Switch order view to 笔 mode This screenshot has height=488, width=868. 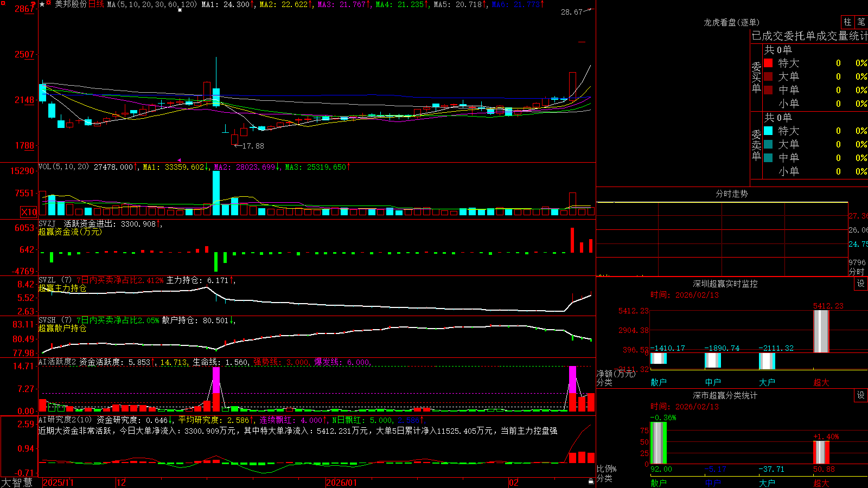coord(861,22)
